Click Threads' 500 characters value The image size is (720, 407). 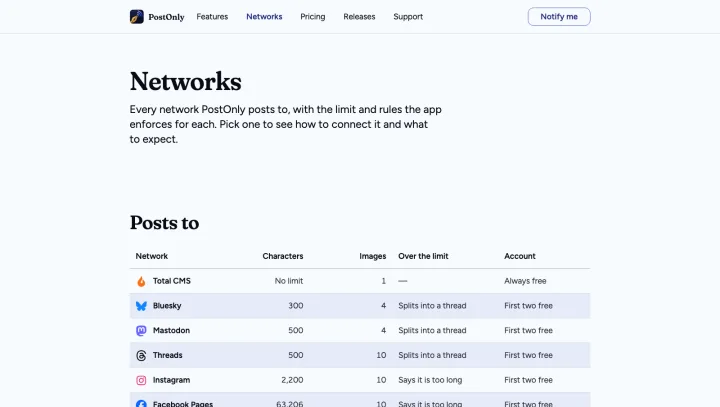[x=296, y=355]
